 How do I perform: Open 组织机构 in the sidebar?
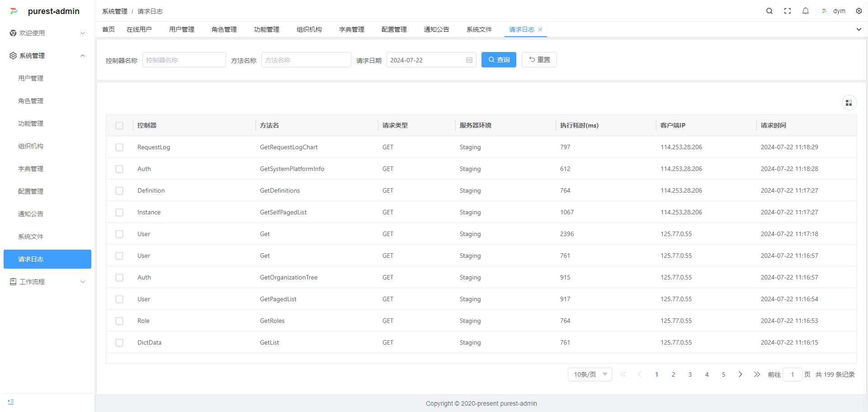tap(31, 146)
